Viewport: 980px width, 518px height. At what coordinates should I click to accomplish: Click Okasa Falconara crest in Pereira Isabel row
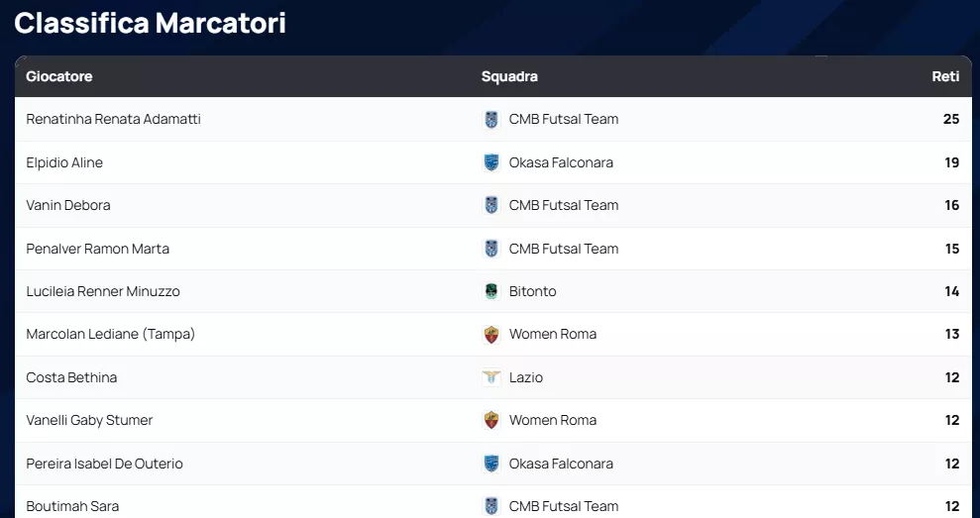491,464
